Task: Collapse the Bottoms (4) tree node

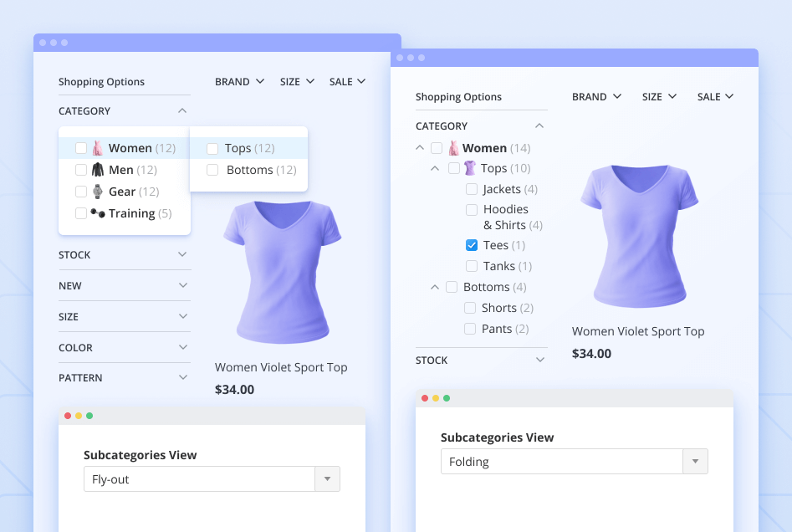Action: click(x=435, y=287)
